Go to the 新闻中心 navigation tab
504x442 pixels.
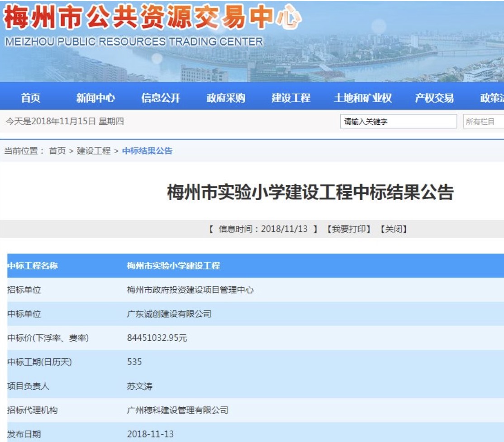[x=95, y=98]
